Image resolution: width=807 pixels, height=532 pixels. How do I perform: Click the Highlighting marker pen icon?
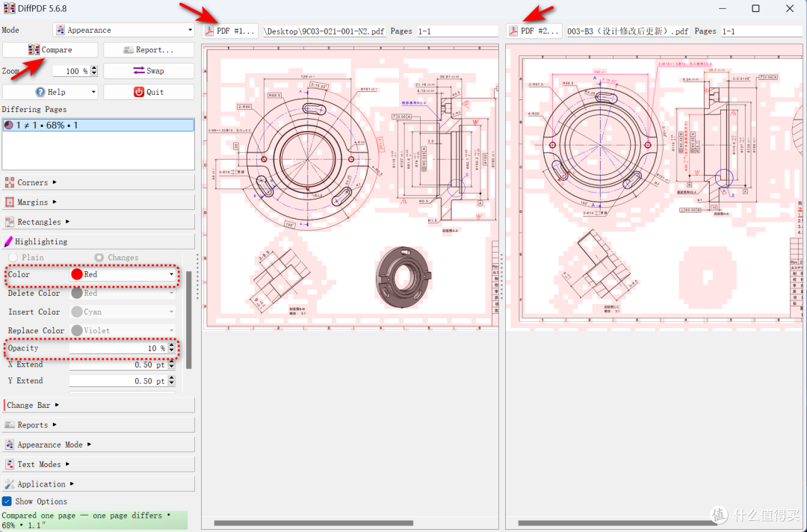coord(8,241)
